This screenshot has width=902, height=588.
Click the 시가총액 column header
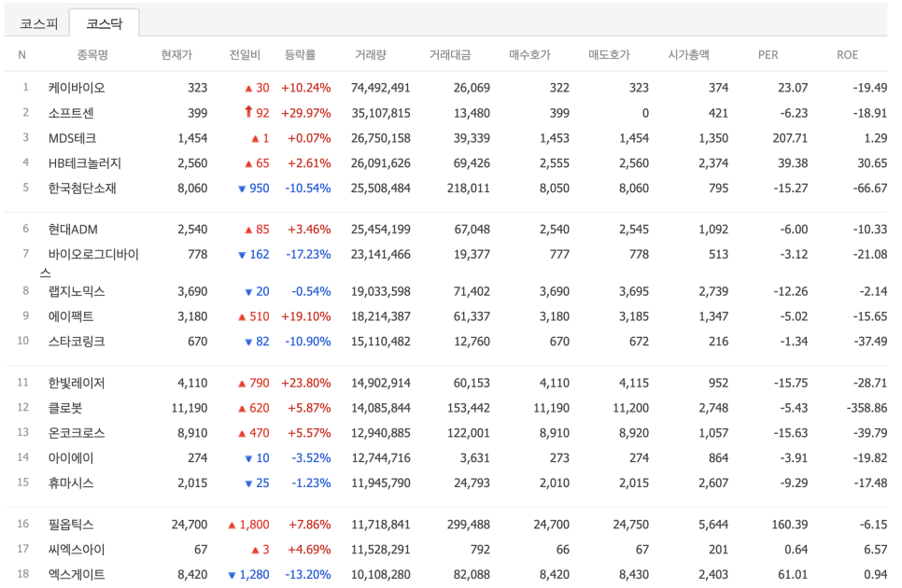pyautogui.click(x=688, y=55)
